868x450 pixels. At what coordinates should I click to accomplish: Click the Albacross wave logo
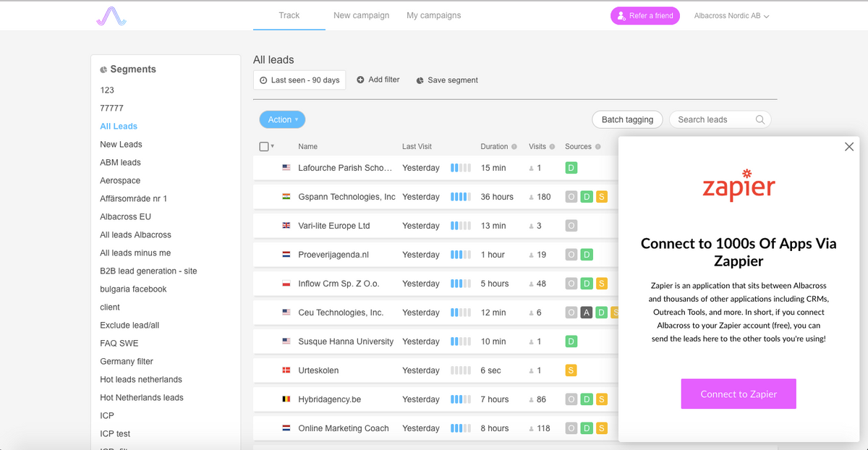pyautogui.click(x=111, y=16)
